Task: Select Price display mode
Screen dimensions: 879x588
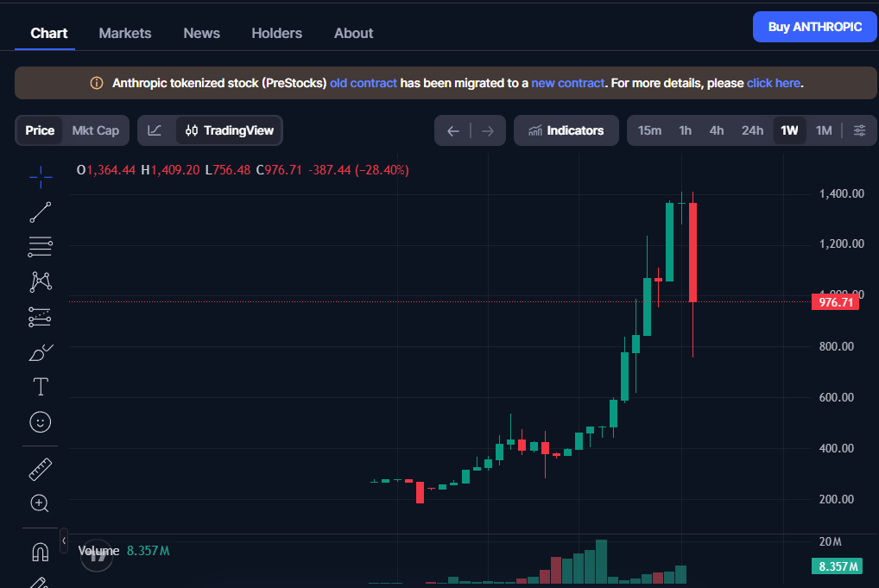Action: click(x=40, y=130)
